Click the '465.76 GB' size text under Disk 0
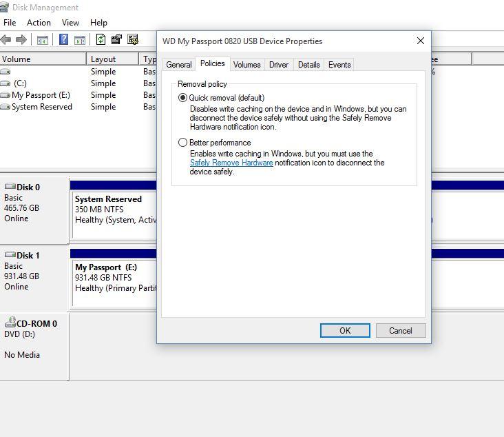504x437 pixels. tap(21, 208)
